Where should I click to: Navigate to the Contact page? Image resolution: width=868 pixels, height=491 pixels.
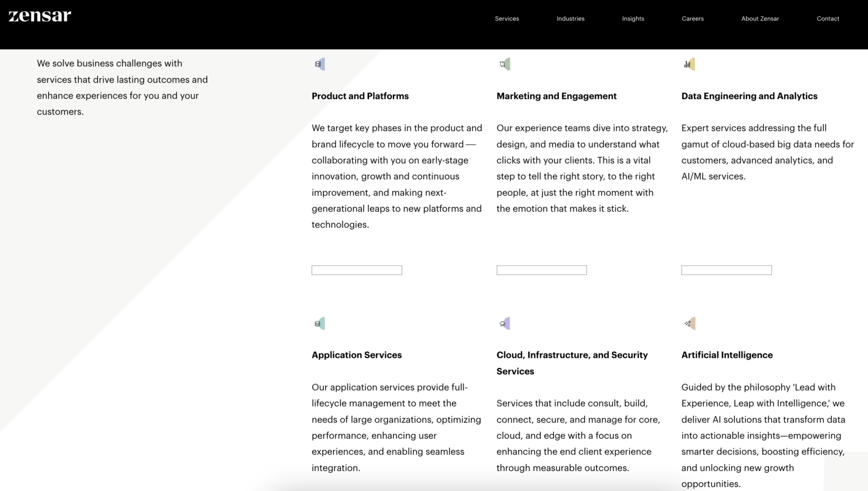pos(828,19)
